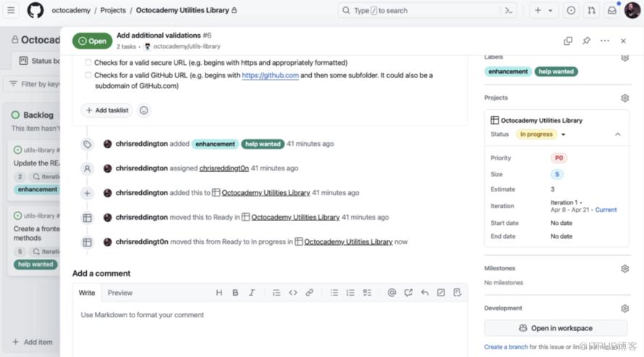644x357 pixels.
Task: Open the slash commands icon
Action: (x=441, y=293)
